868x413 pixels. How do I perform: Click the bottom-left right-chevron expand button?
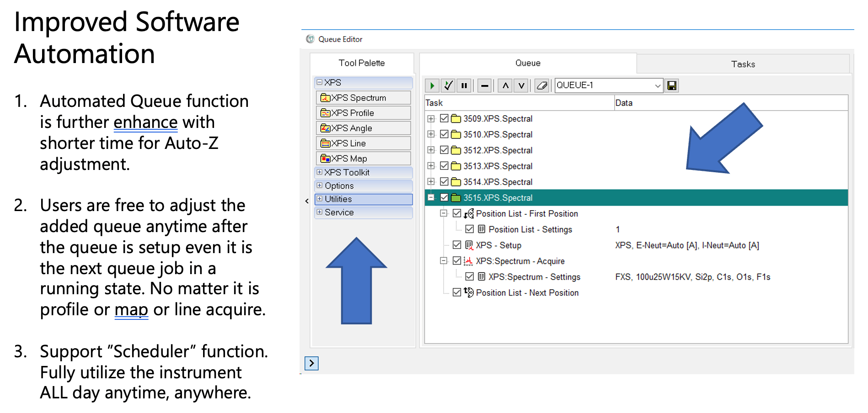(311, 363)
